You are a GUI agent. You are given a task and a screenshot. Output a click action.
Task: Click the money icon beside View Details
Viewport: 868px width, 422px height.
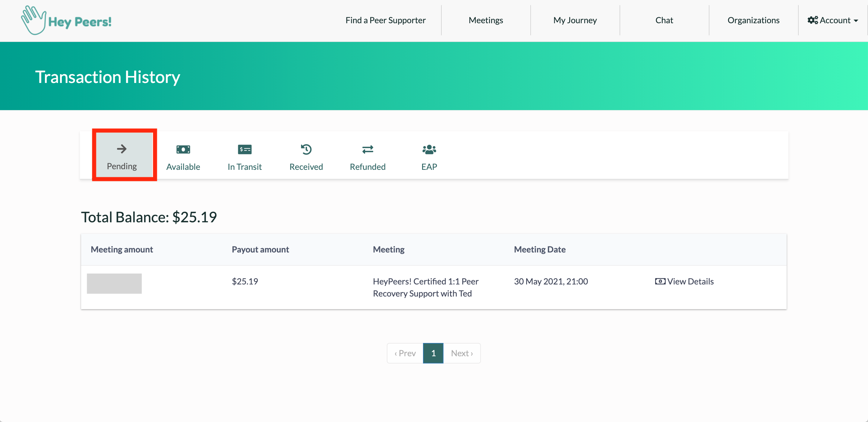[x=660, y=281]
